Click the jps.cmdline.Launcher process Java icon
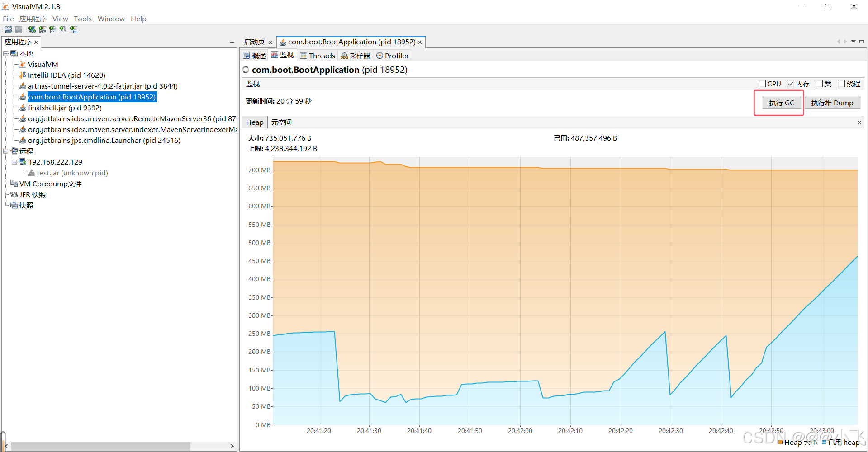Screen dimensions: 868x452 (23, 140)
